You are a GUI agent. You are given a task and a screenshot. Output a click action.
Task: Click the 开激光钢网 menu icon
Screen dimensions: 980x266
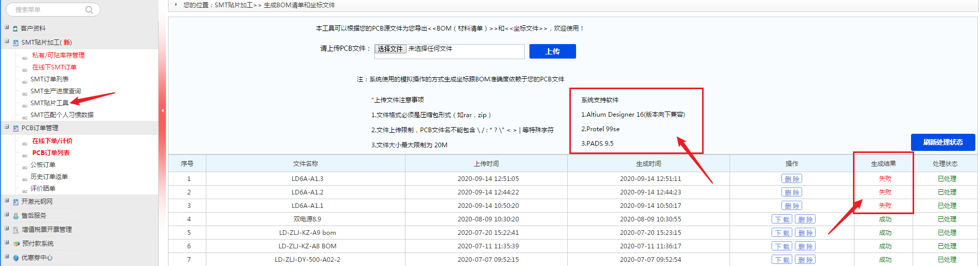coord(16,202)
